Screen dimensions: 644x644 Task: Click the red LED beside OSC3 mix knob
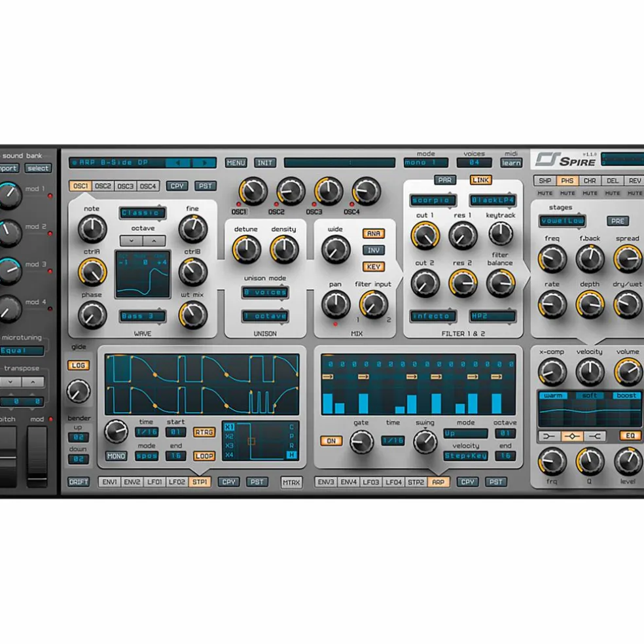314,204
